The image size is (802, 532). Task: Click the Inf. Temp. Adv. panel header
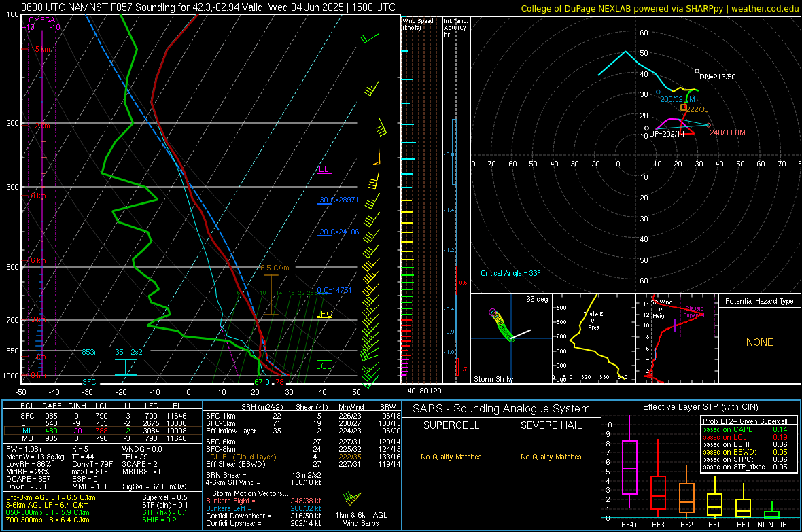(455, 28)
